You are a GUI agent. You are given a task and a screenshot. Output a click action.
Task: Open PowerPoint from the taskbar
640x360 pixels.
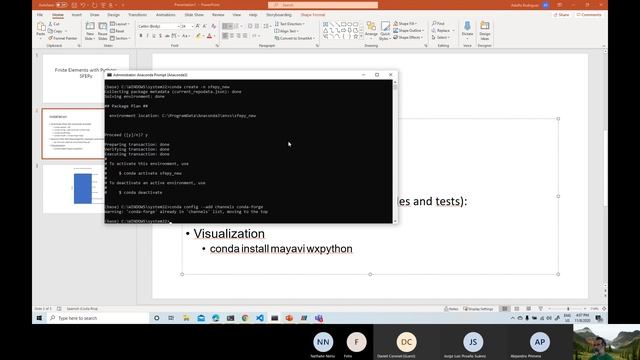(x=289, y=318)
